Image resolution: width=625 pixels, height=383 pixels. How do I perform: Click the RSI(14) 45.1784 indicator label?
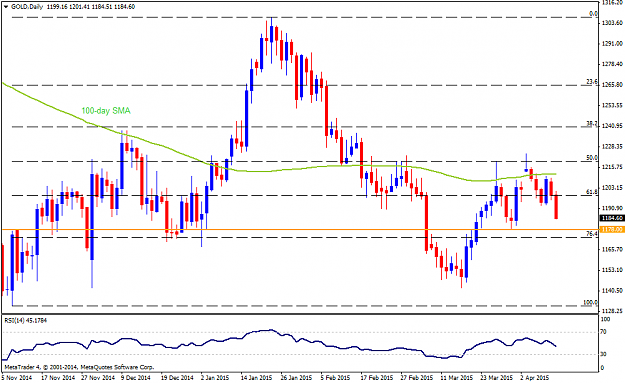[x=26, y=320]
